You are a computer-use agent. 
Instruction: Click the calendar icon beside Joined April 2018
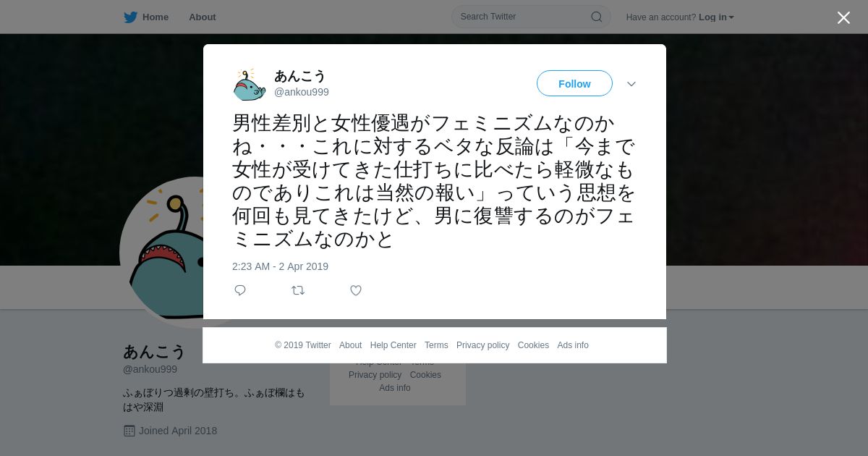tap(129, 431)
